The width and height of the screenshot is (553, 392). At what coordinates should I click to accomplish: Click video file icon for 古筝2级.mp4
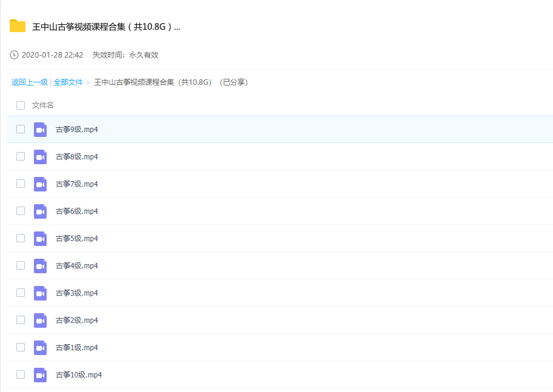tap(40, 321)
